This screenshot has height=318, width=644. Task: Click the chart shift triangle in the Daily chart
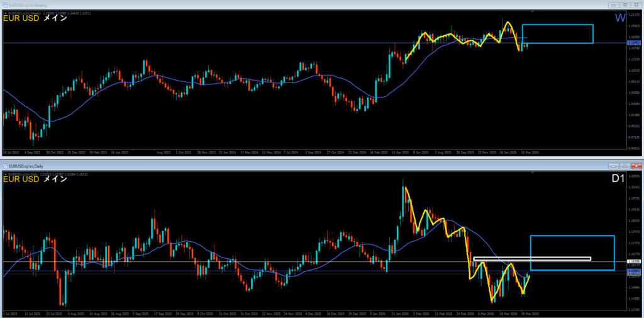532,173
